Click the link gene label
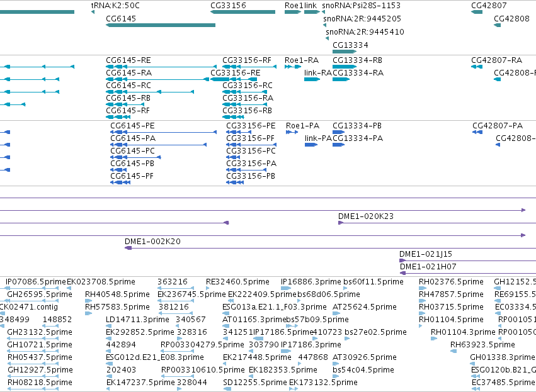This screenshot has width=536, height=392. click(x=311, y=6)
